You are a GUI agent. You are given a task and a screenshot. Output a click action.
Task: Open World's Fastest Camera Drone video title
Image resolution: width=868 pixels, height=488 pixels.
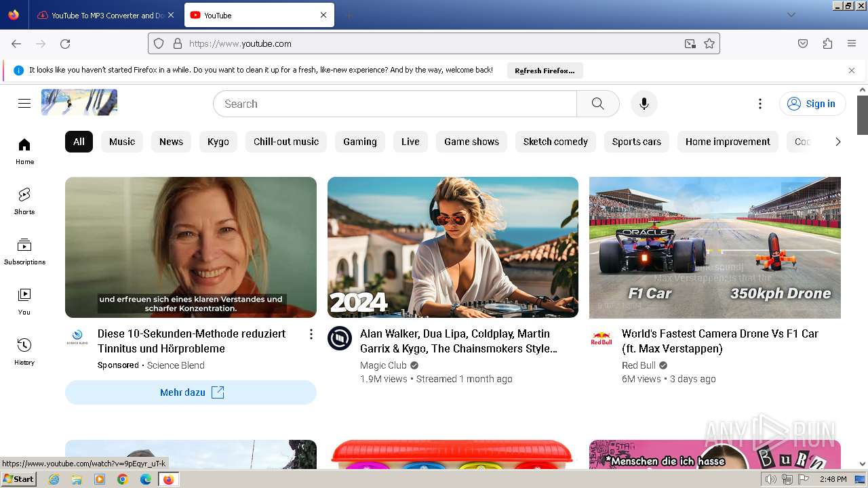coord(720,341)
